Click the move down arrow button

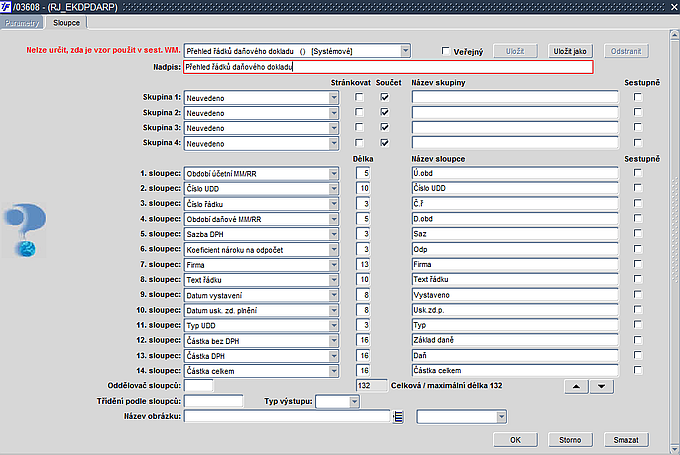(x=598, y=386)
